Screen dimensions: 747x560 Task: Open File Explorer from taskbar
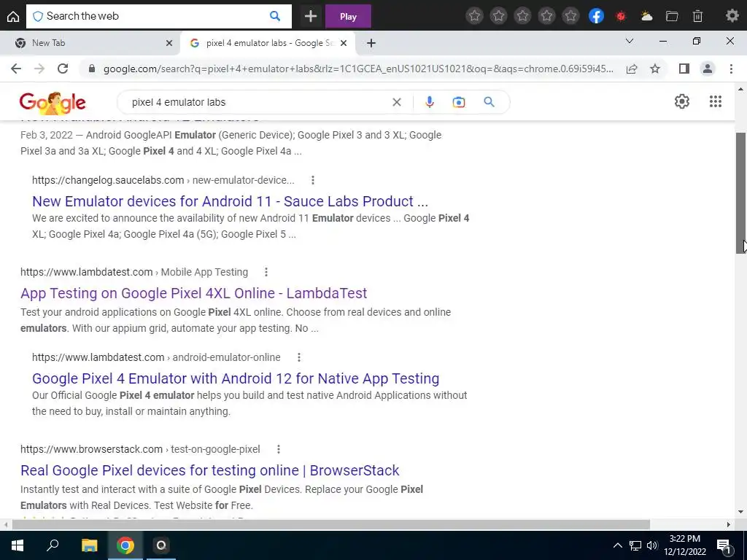pos(89,545)
